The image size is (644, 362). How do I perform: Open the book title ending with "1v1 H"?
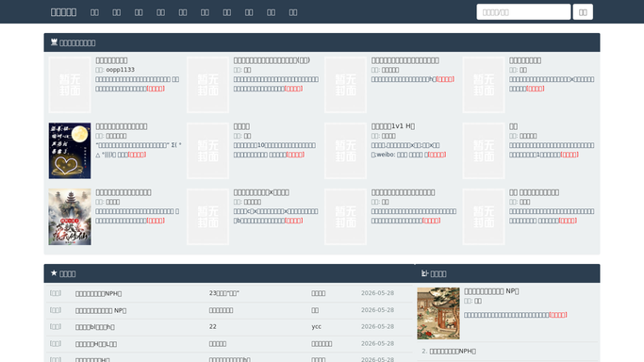tap(393, 126)
